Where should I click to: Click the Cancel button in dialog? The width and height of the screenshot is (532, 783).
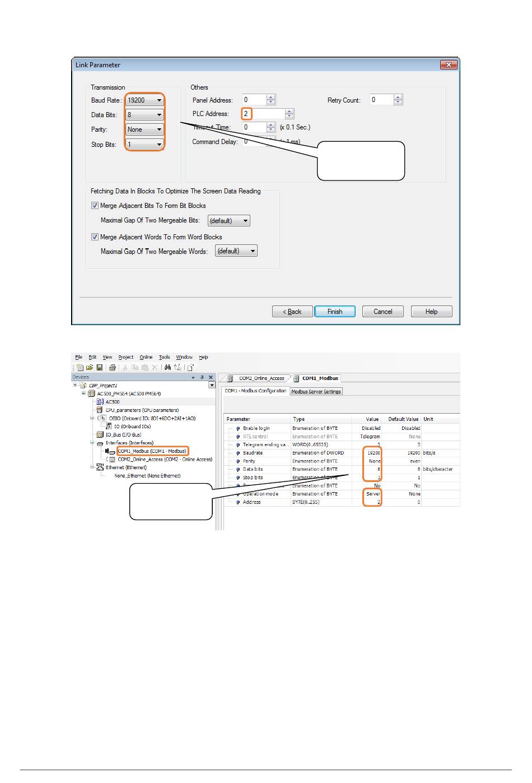(x=383, y=312)
